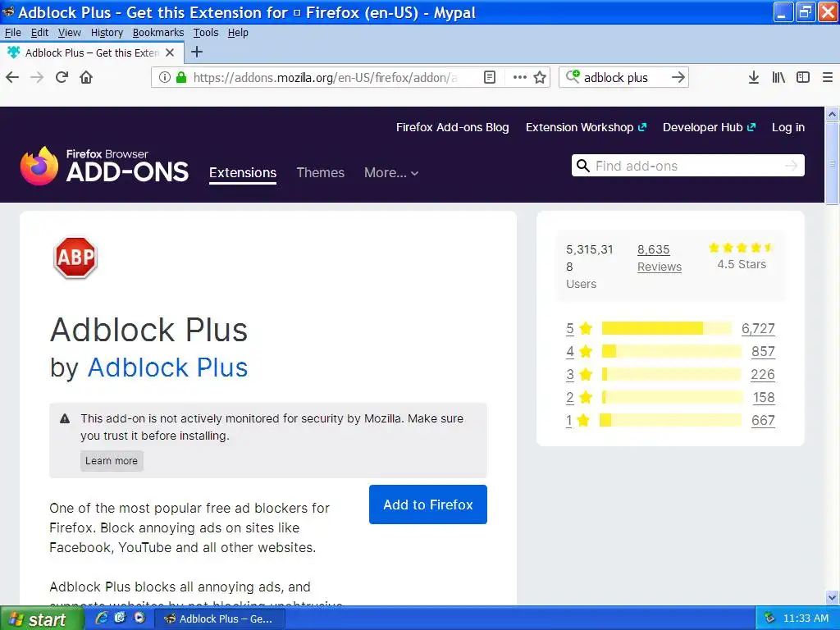Click the page scrollbar down arrow
The height and width of the screenshot is (630, 840).
pyautogui.click(x=832, y=597)
